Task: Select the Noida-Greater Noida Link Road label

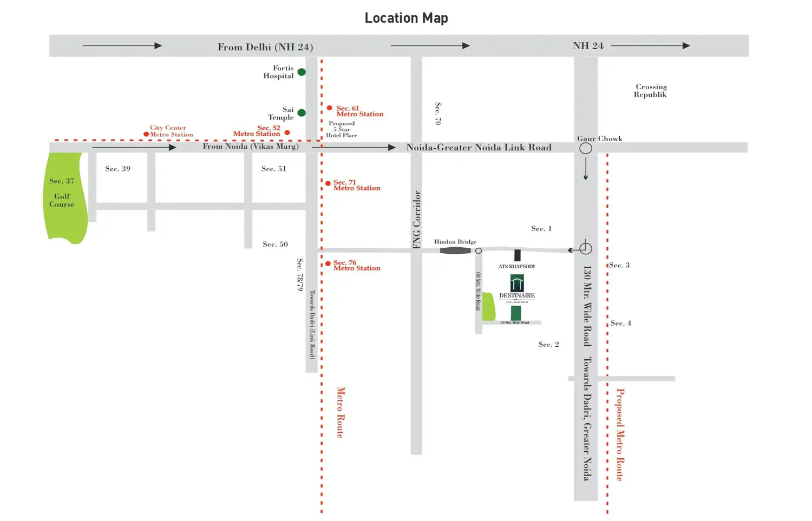Action: (479, 147)
